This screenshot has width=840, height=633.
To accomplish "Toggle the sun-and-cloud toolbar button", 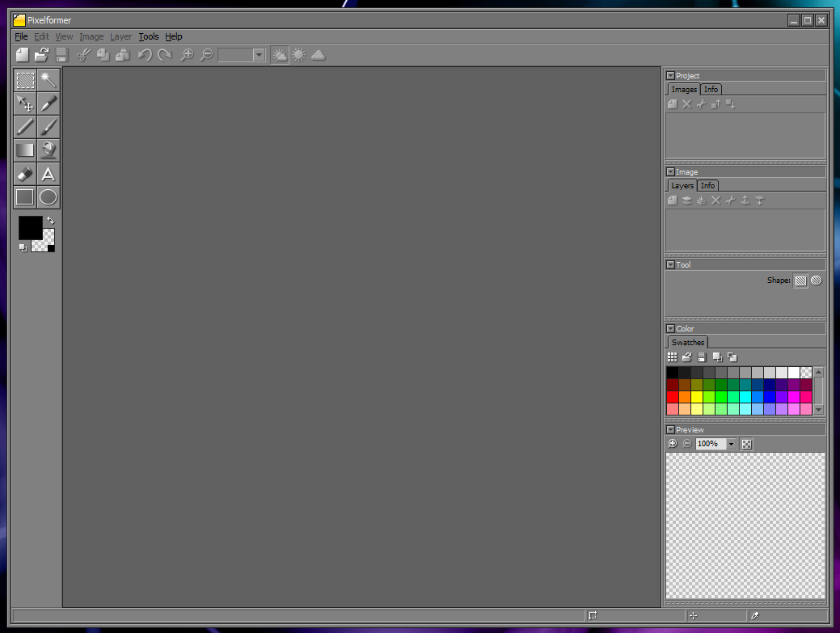I will [x=280, y=55].
